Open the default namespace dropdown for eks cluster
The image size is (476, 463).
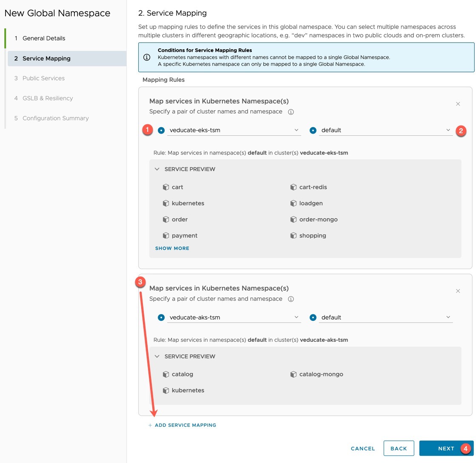[385, 130]
